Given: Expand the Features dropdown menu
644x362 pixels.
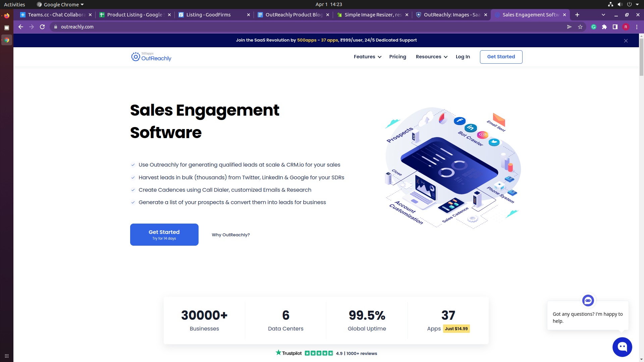Looking at the screenshot, I should 367,57.
